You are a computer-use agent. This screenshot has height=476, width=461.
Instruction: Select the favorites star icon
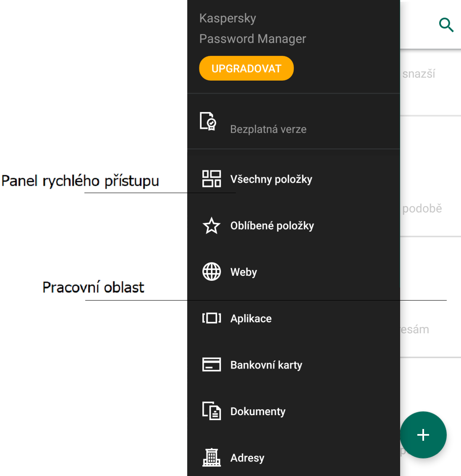[x=212, y=226]
